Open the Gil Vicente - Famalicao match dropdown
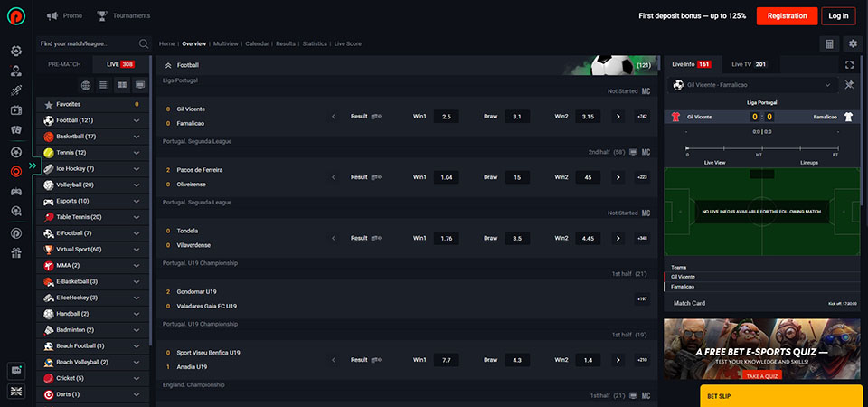The width and height of the screenshot is (868, 407). [828, 85]
